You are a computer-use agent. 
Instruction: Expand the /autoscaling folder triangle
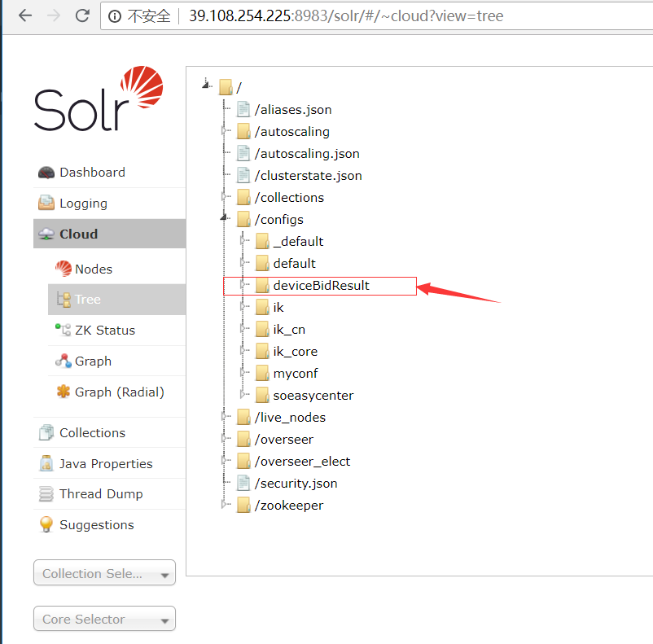click(225, 131)
